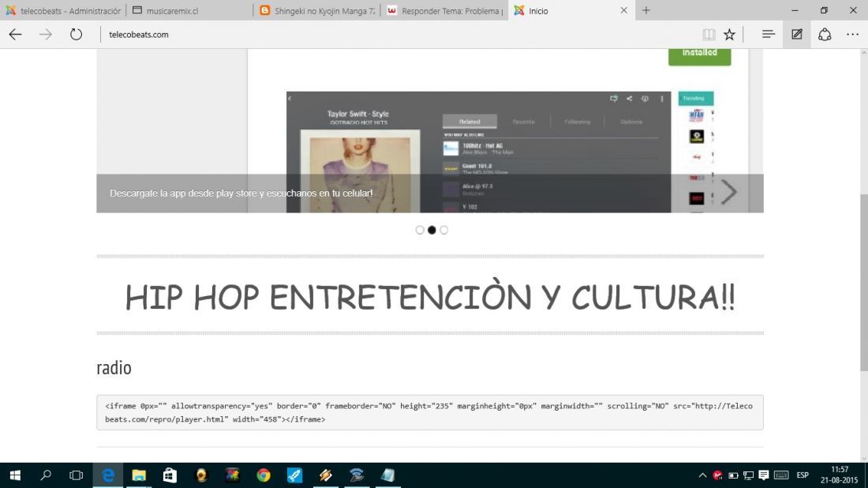Screen dimensions: 868x488
Task: Open the Share icon in toolbar
Action: pos(825,34)
